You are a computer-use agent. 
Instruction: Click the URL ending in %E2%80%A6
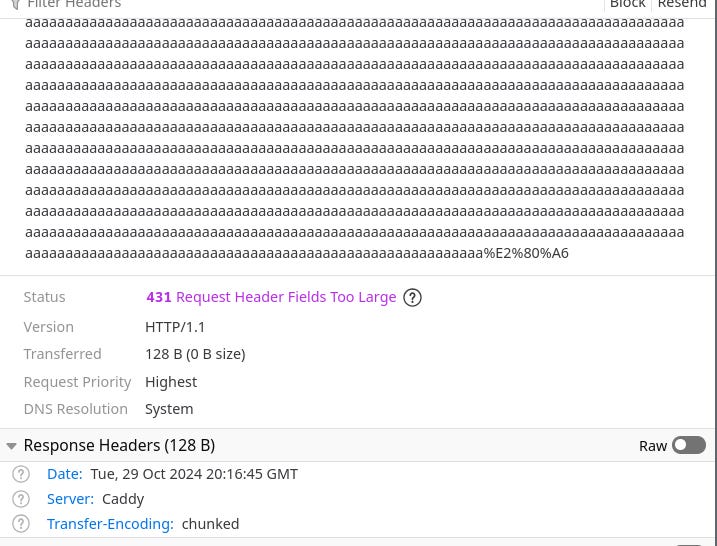click(354, 138)
